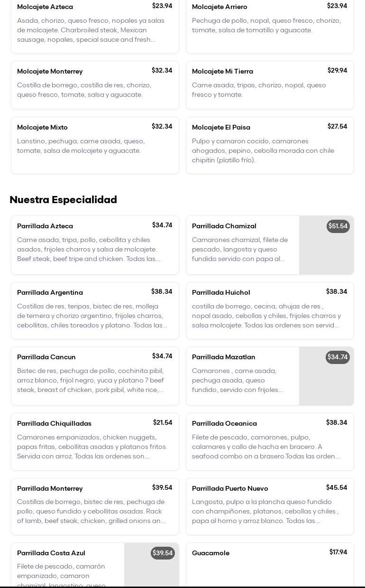Select the Parrillada Argentina card
365x588 pixels.
[95, 311]
